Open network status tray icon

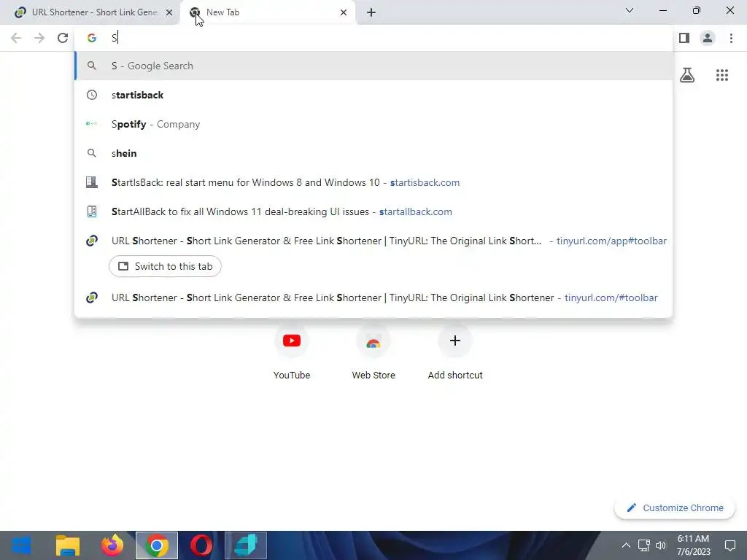click(643, 545)
